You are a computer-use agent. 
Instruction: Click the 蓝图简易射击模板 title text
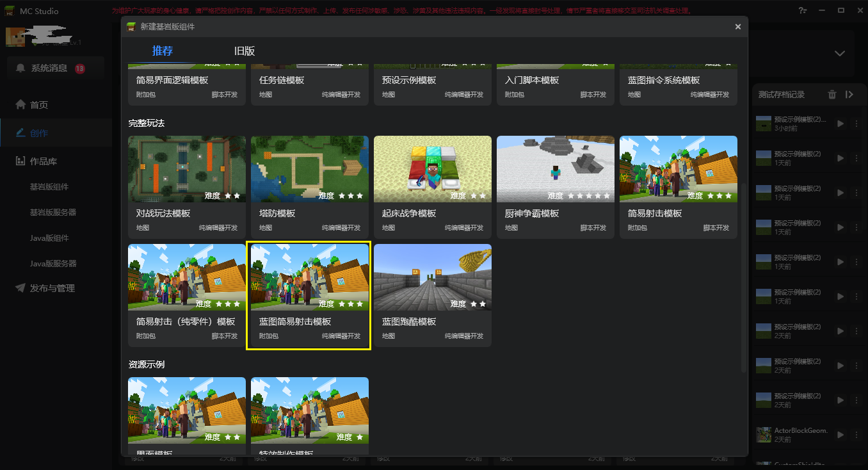[295, 321]
